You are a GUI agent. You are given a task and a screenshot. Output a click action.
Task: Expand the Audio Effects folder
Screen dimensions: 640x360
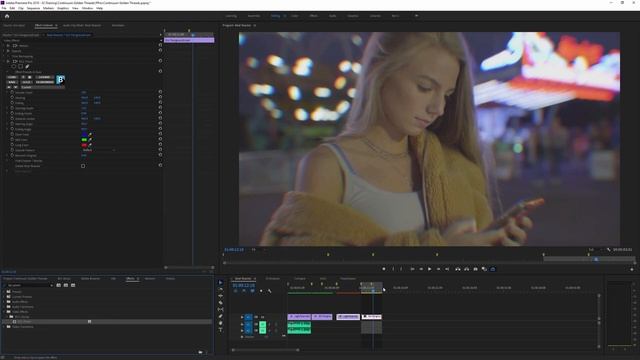[x=4, y=302]
